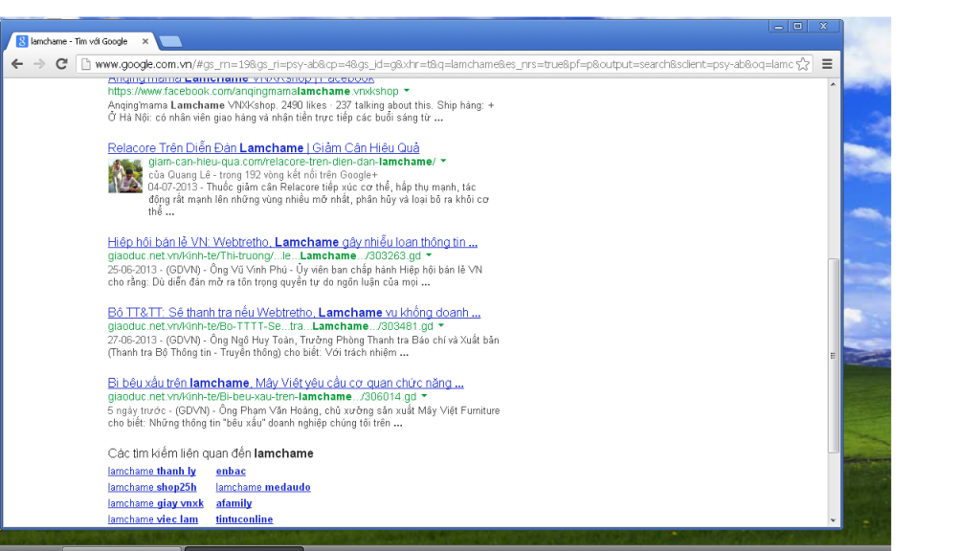The width and height of the screenshot is (980, 551).
Task: Click the Google favicon on the tab
Action: tap(22, 41)
